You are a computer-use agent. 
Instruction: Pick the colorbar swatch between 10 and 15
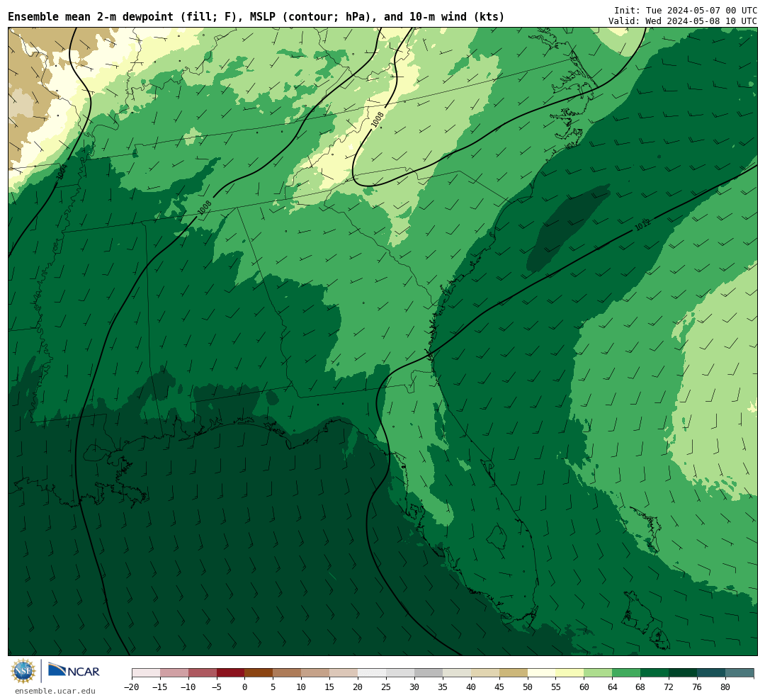pyautogui.click(x=316, y=673)
